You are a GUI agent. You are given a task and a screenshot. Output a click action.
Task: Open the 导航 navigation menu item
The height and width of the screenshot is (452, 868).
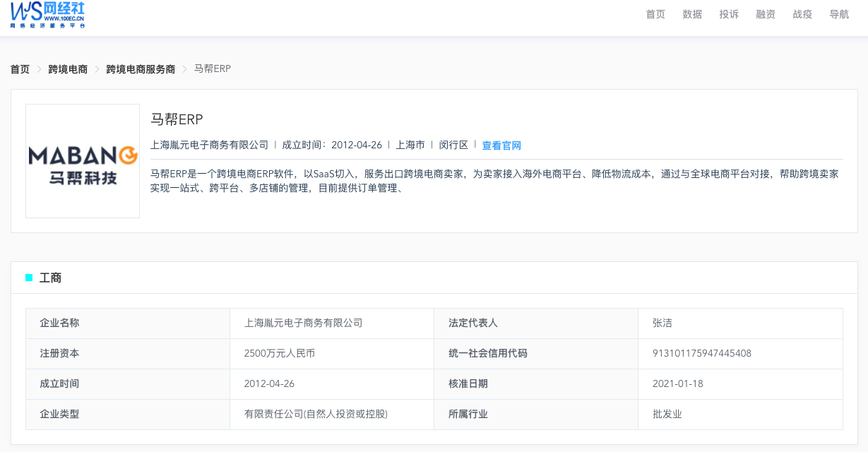pyautogui.click(x=839, y=14)
